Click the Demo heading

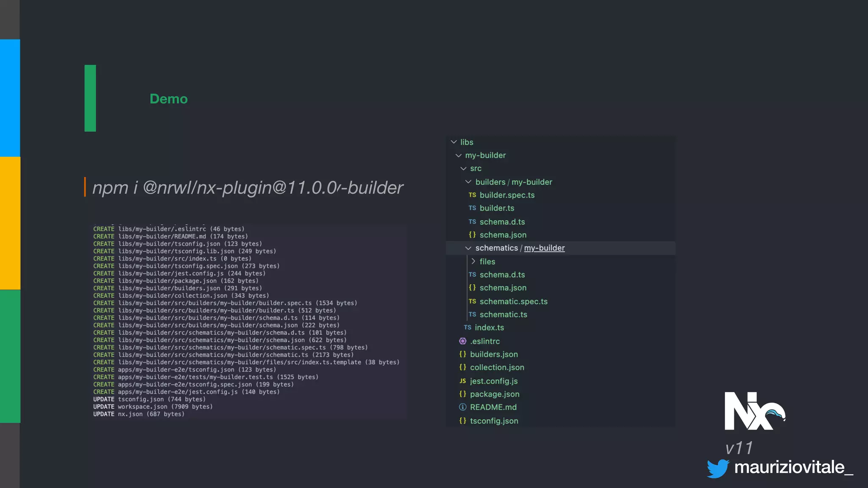click(169, 99)
